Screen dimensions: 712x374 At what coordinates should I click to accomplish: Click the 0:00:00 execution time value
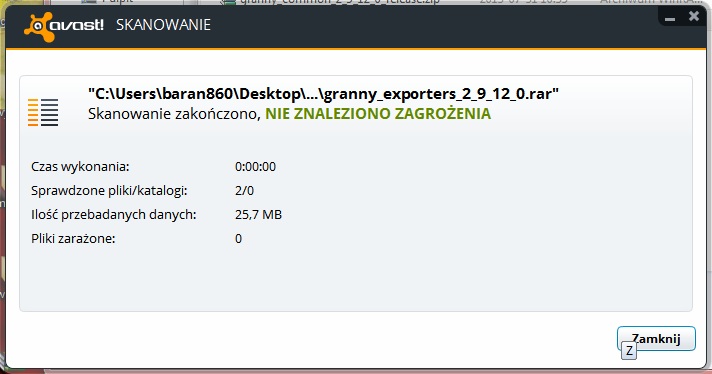(255, 167)
